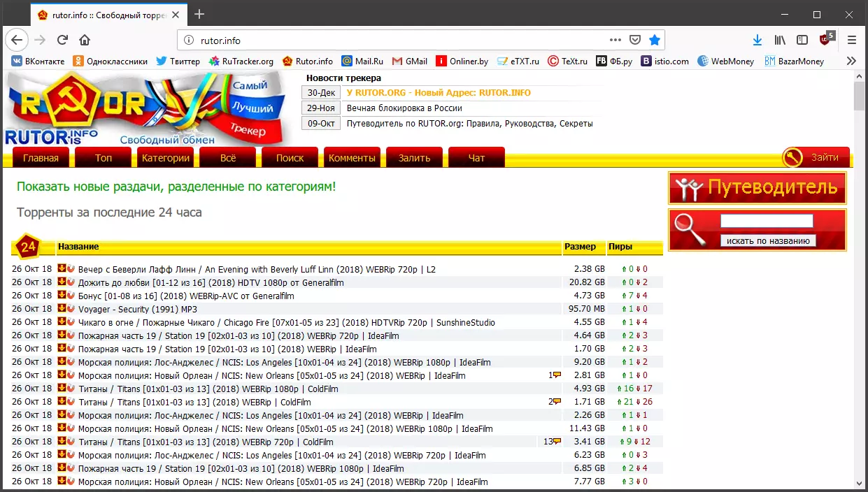Open the Категории navigation tab
868x492 pixels.
click(166, 158)
